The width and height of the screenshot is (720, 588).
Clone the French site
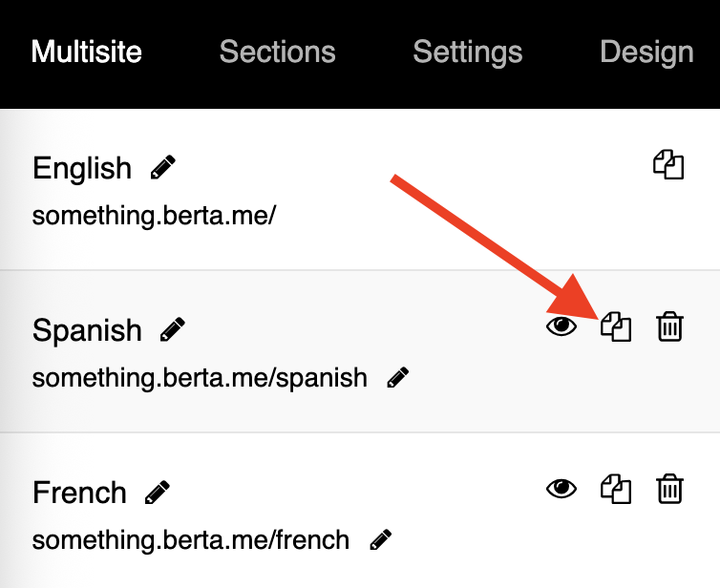coord(616,489)
